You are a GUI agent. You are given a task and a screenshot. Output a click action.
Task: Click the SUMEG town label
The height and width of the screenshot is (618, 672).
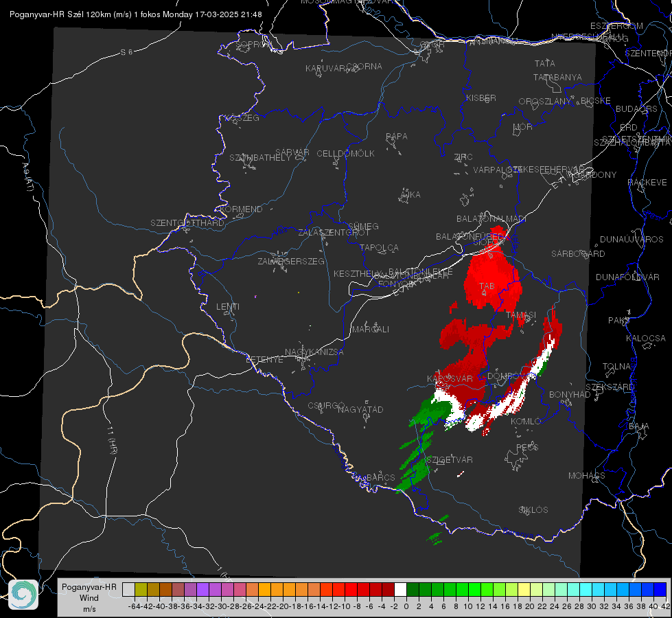tap(363, 227)
